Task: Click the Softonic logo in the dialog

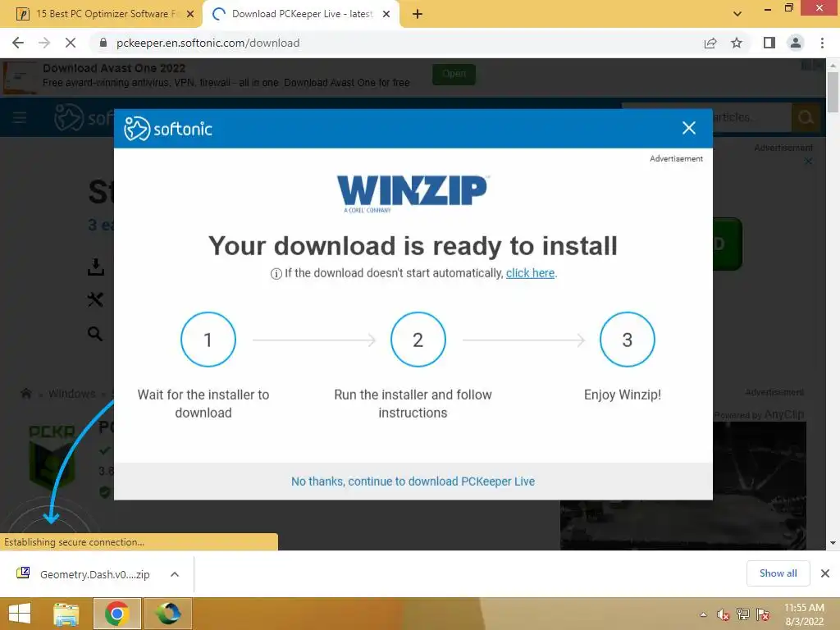Action: [168, 129]
